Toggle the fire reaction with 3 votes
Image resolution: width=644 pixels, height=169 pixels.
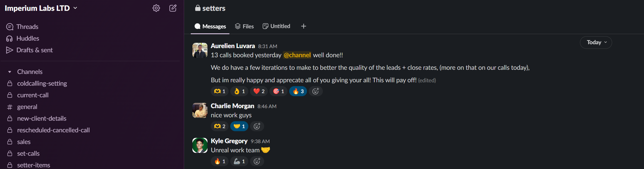click(x=298, y=91)
